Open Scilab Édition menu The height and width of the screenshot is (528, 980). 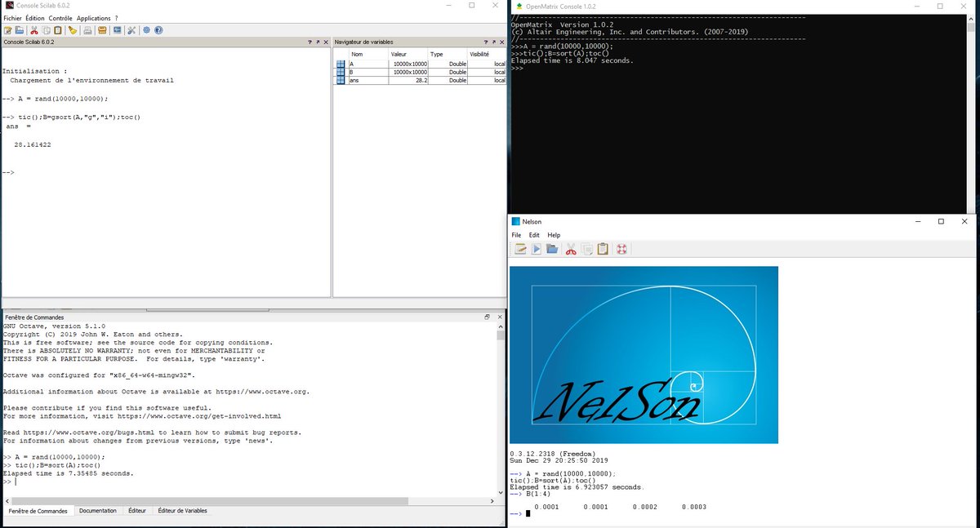tap(35, 18)
